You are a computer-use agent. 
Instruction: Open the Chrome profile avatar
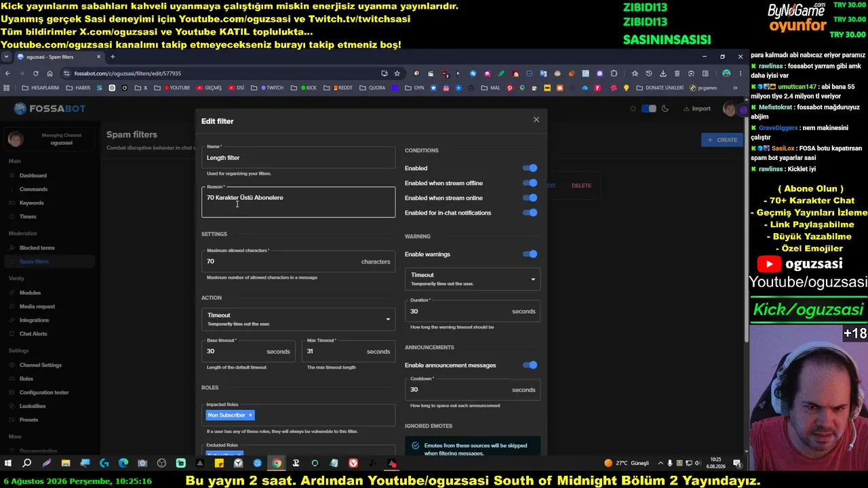(x=726, y=73)
